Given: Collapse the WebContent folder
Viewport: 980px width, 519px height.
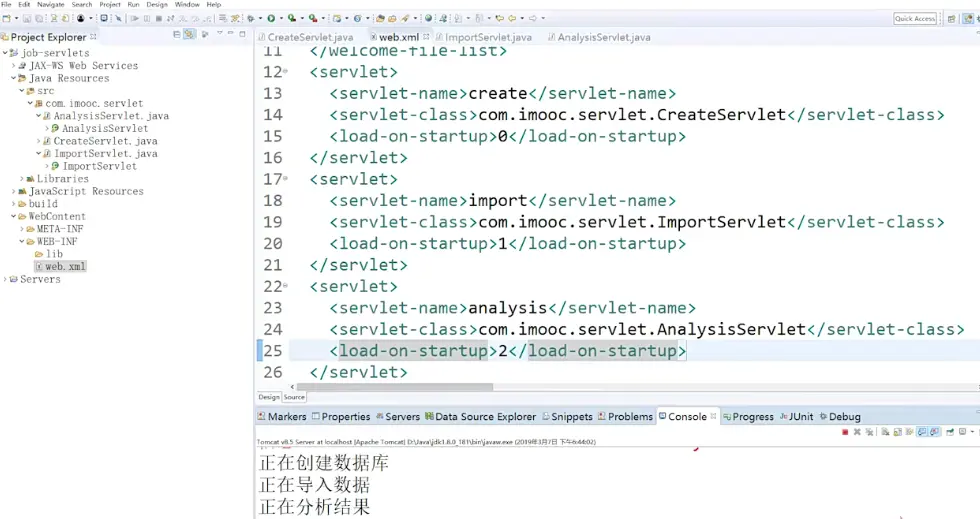Looking at the screenshot, I should tap(14, 216).
